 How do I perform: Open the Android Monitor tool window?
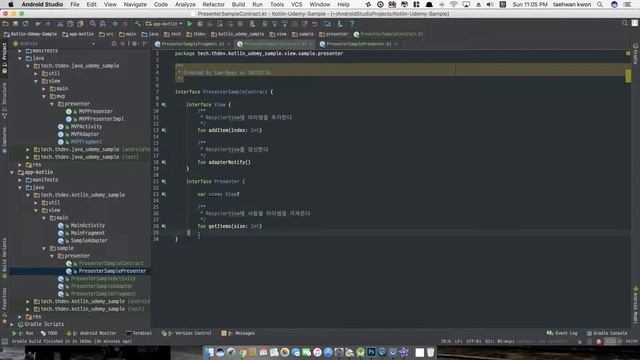tap(91, 333)
